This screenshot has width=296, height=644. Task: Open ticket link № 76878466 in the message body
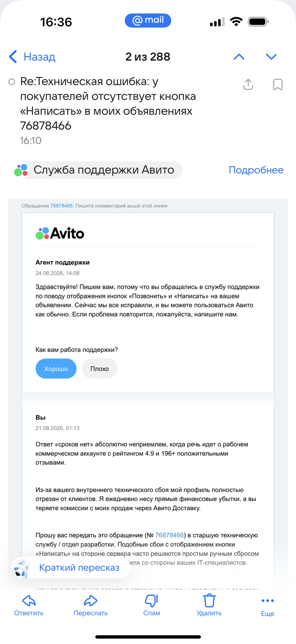coord(170,535)
